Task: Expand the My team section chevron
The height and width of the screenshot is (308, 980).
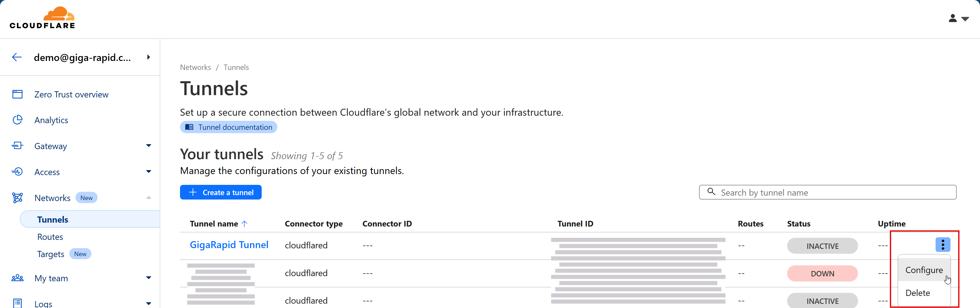Action: pos(148,278)
